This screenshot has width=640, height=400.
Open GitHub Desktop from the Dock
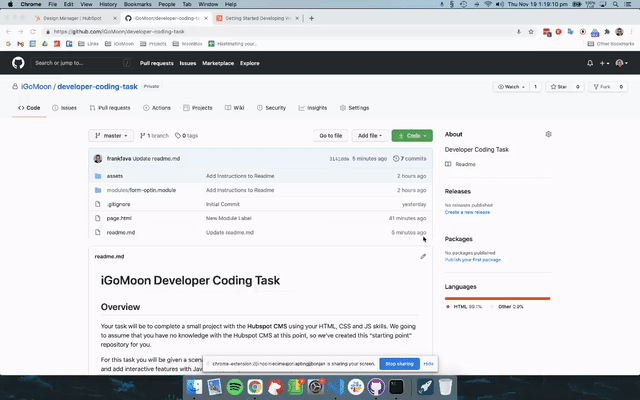pos(376,387)
